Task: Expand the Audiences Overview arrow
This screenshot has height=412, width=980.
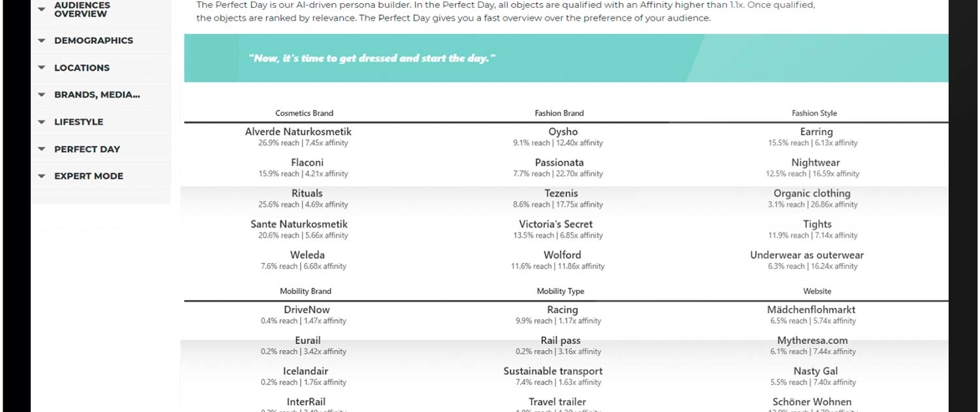Action: coord(42,9)
